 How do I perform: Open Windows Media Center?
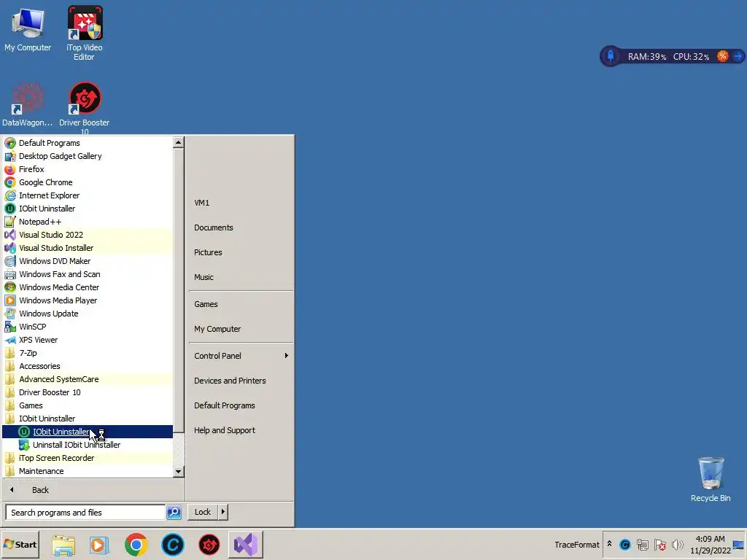[88, 287]
